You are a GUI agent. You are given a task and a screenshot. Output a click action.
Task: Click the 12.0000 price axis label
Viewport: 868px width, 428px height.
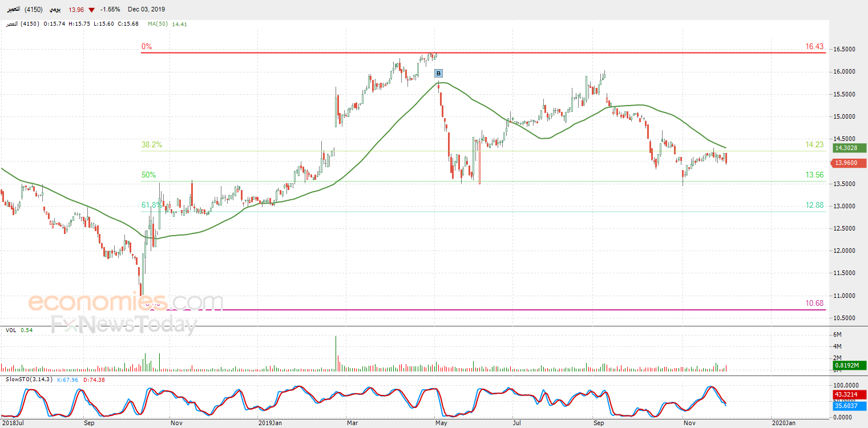pyautogui.click(x=845, y=251)
